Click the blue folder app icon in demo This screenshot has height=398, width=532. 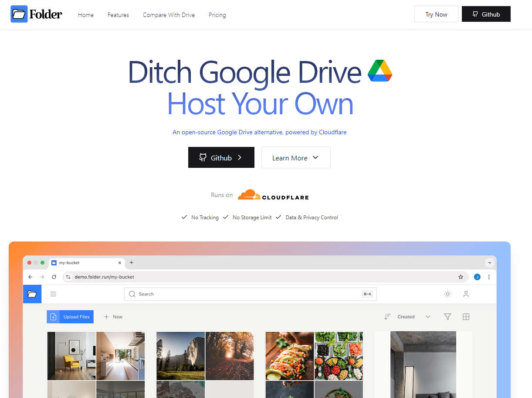(32, 294)
